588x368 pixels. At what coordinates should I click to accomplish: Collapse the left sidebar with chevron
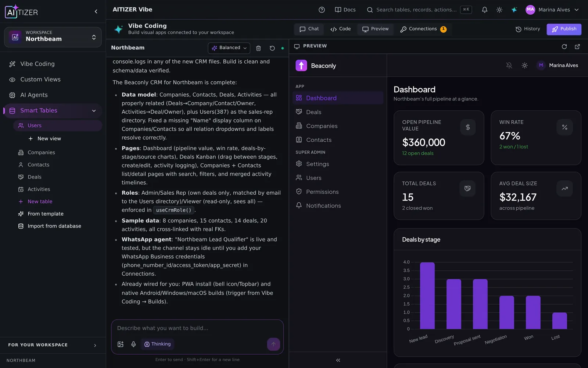click(96, 11)
